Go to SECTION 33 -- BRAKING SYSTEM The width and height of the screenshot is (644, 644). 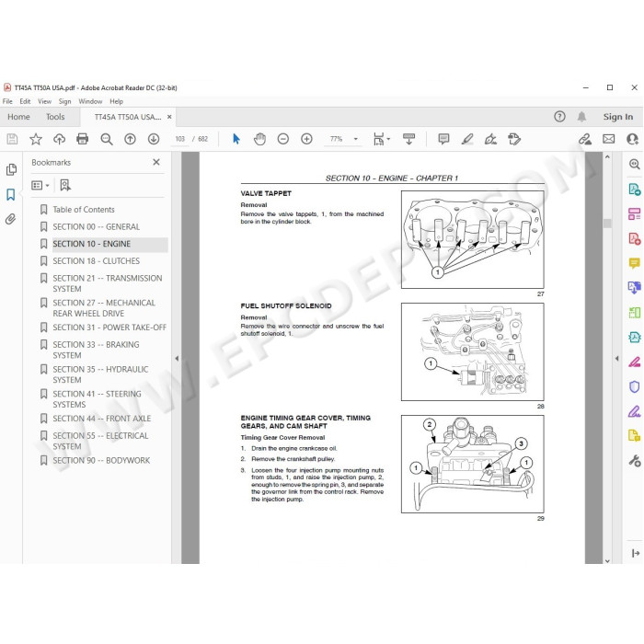(96, 350)
